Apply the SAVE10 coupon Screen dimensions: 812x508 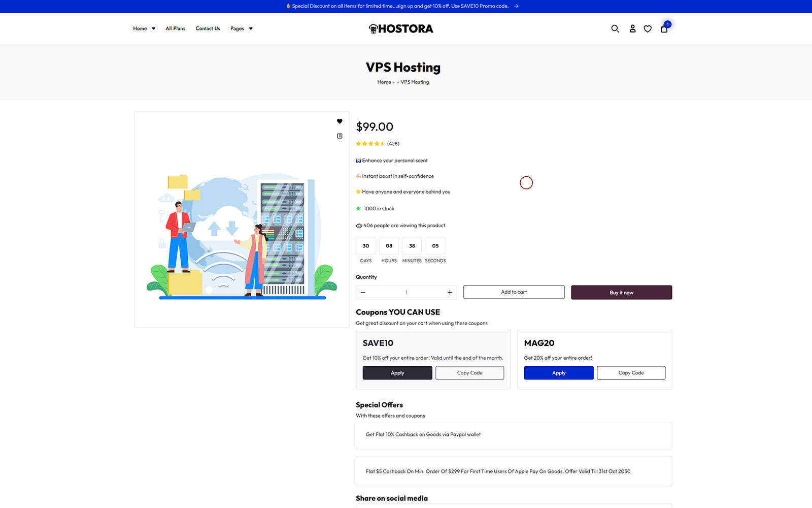[x=397, y=373]
